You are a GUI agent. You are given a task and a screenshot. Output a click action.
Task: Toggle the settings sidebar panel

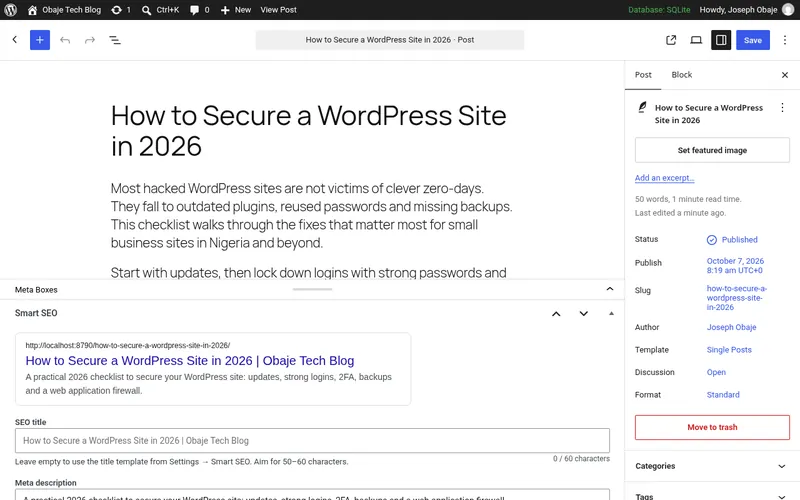tap(721, 40)
